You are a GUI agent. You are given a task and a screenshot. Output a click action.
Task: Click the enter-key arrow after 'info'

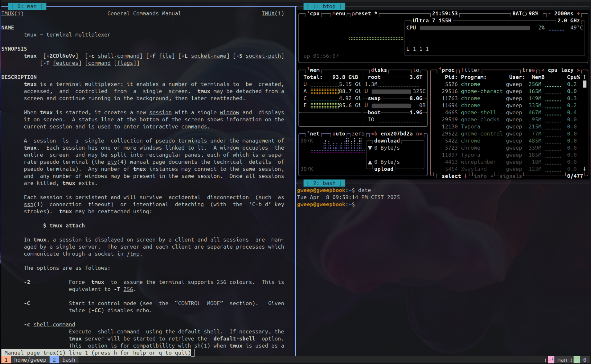(492, 176)
